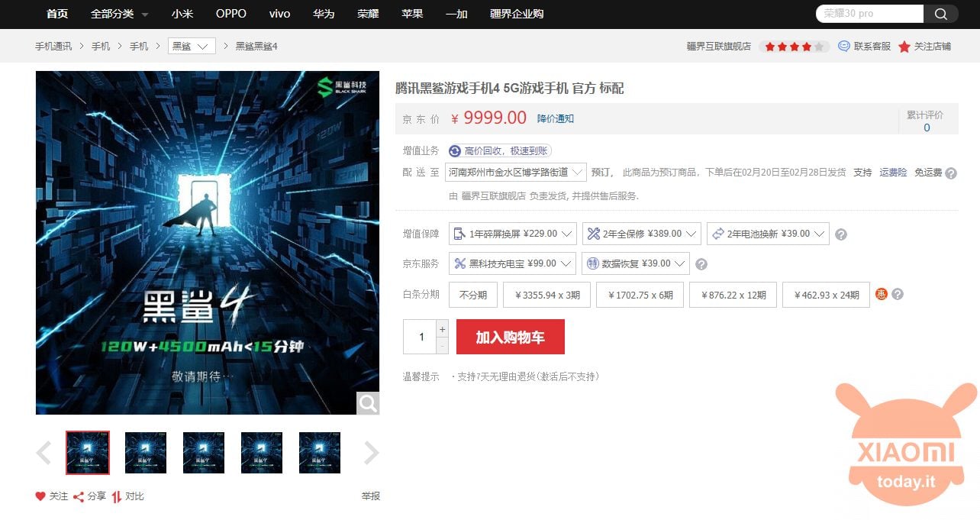Click the orange 惠 discount badge
This screenshot has width=980, height=520.
tap(882, 294)
